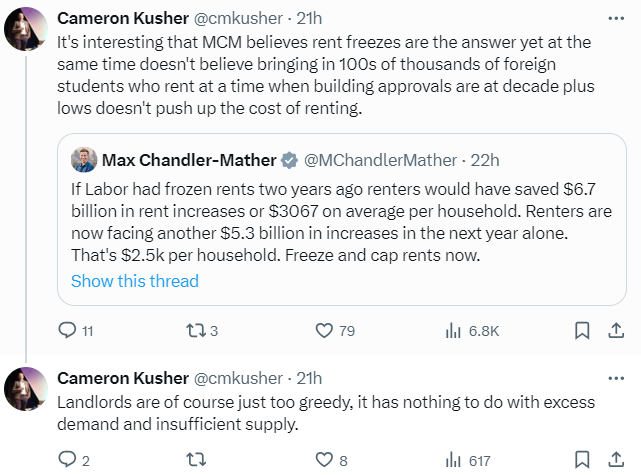Open more options on the first tweet
641x475 pixels.
[x=611, y=17]
